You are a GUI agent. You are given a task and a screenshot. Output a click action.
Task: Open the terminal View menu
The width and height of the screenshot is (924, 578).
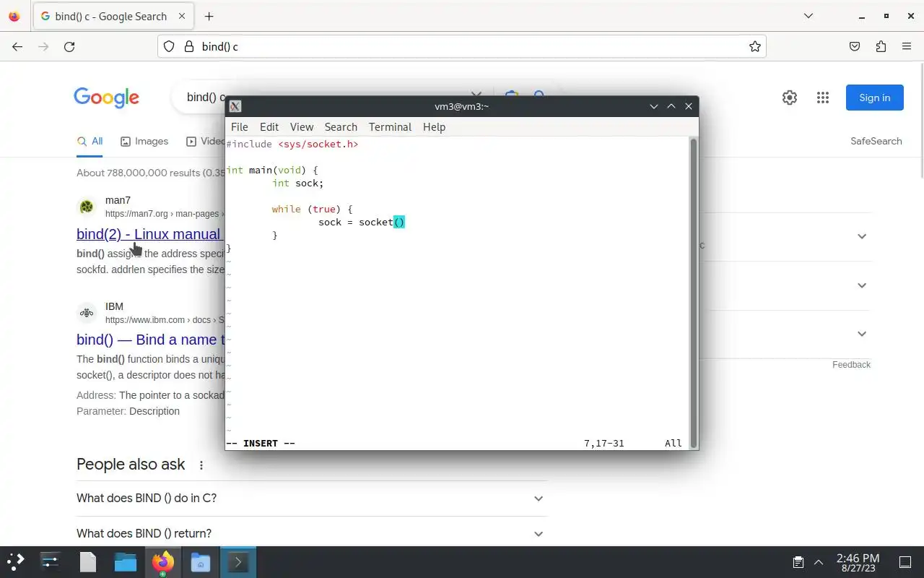coord(302,127)
